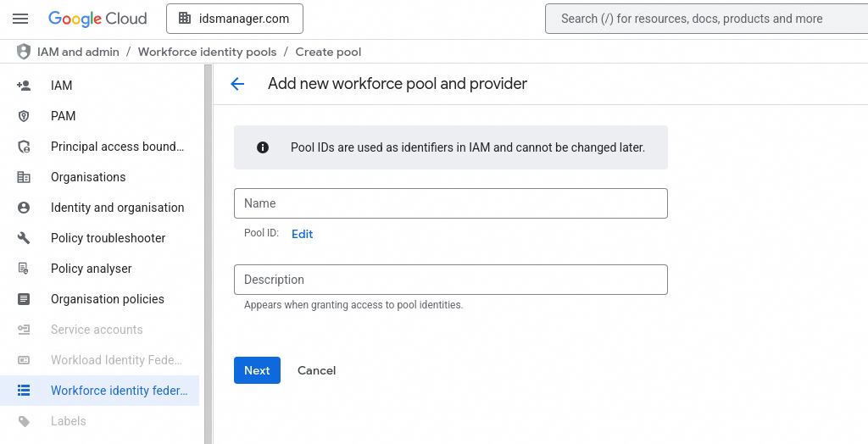
Task: Open Service accounts in the sidebar
Action: [x=97, y=330]
